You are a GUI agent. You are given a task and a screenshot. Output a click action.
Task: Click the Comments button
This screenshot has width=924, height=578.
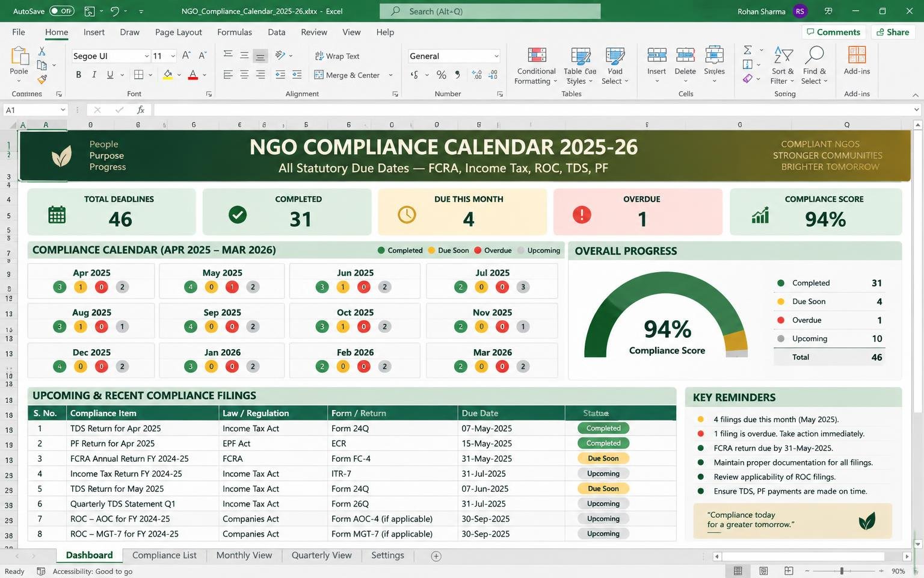coord(833,32)
